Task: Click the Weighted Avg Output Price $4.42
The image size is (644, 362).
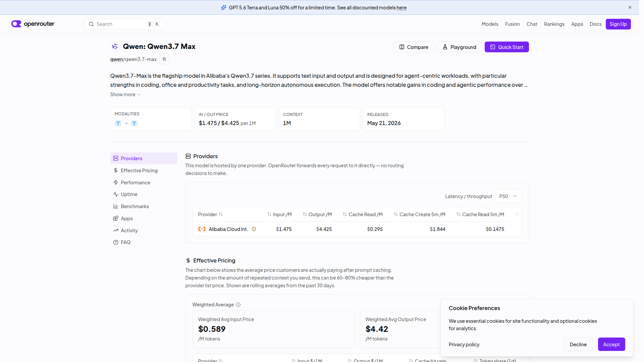Action: point(377,329)
